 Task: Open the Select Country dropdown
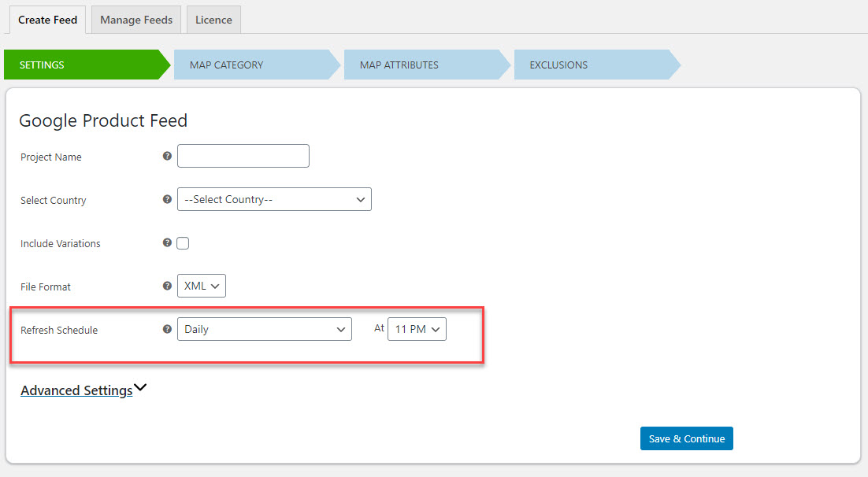[x=274, y=199]
